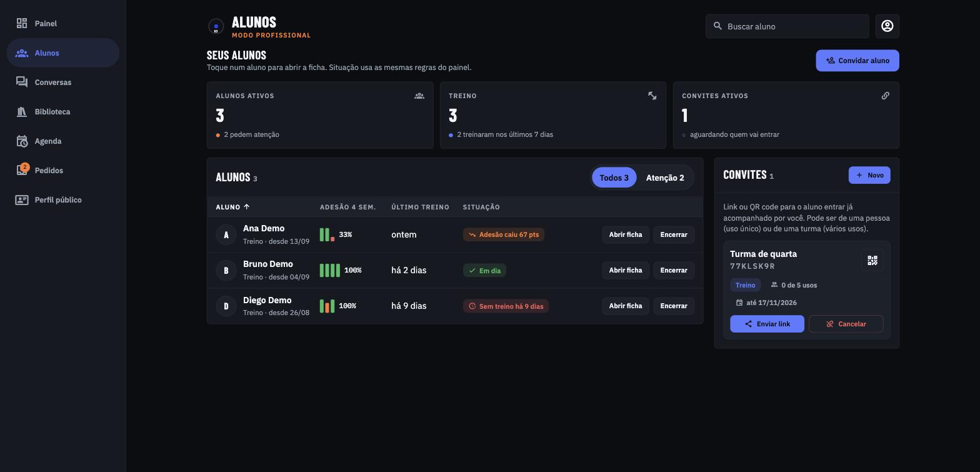Click the link icon in Convites Ativos card
This screenshot has width=980, height=472.
[885, 96]
